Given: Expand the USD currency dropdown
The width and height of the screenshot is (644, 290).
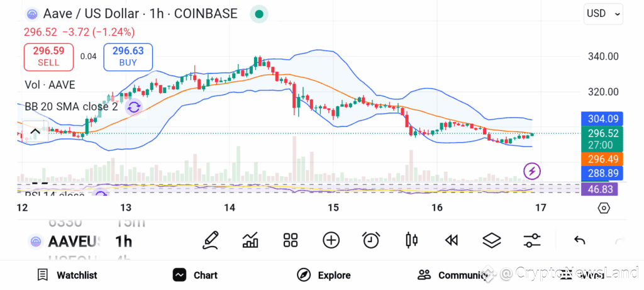Looking at the screenshot, I should point(603,14).
